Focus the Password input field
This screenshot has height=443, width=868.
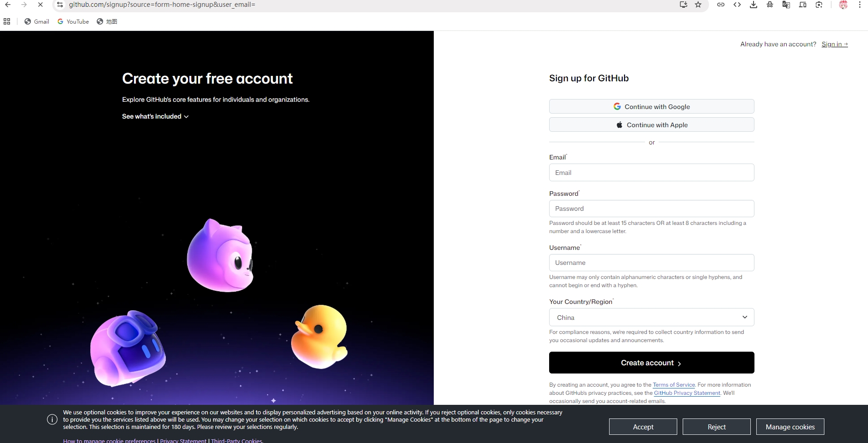click(651, 209)
